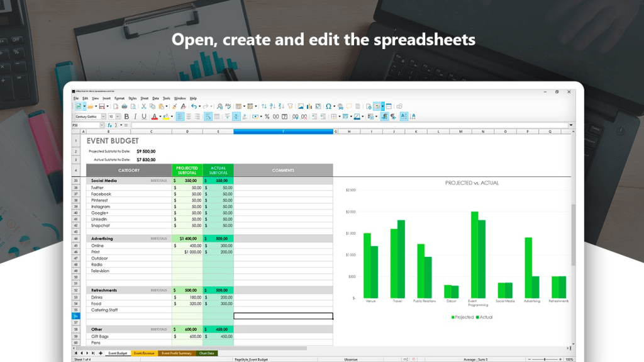Viewport: 644px width, 362px height.
Task: Apply percent number format
Action: click(x=267, y=116)
